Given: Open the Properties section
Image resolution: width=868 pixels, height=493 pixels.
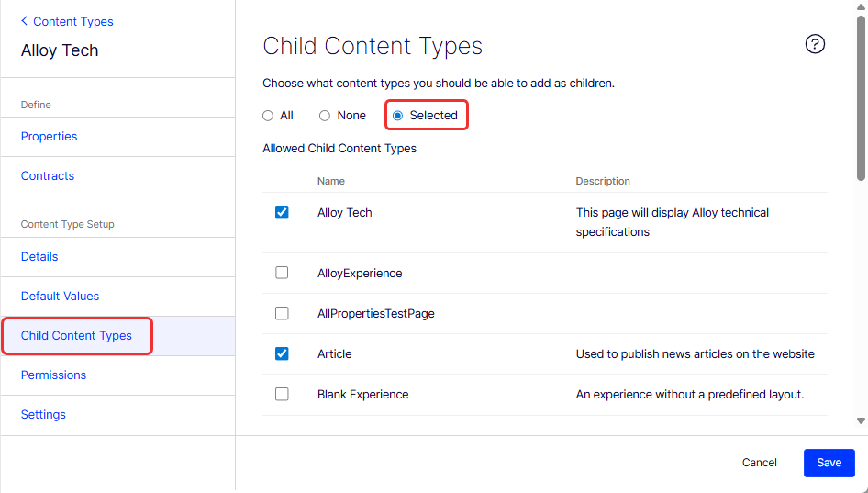Looking at the screenshot, I should (x=50, y=137).
